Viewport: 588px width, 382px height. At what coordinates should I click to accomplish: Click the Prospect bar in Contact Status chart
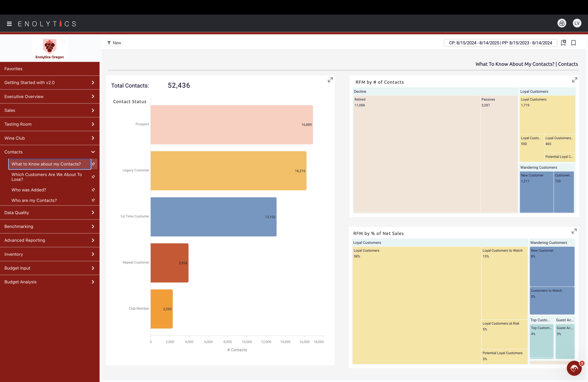[x=231, y=124]
